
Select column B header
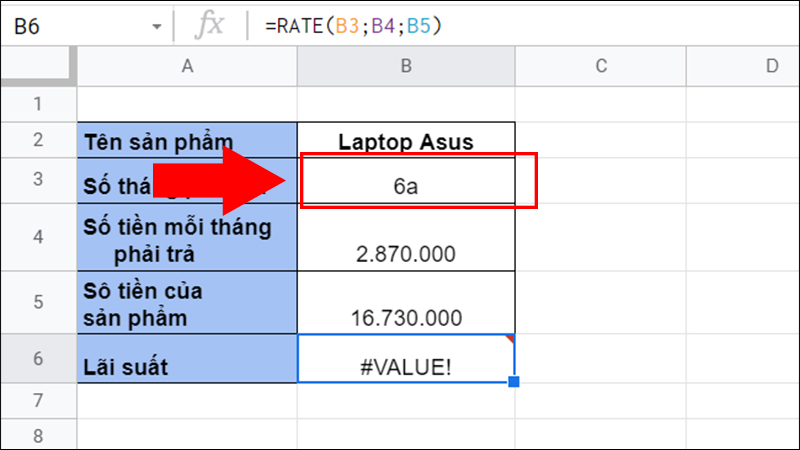[406, 66]
